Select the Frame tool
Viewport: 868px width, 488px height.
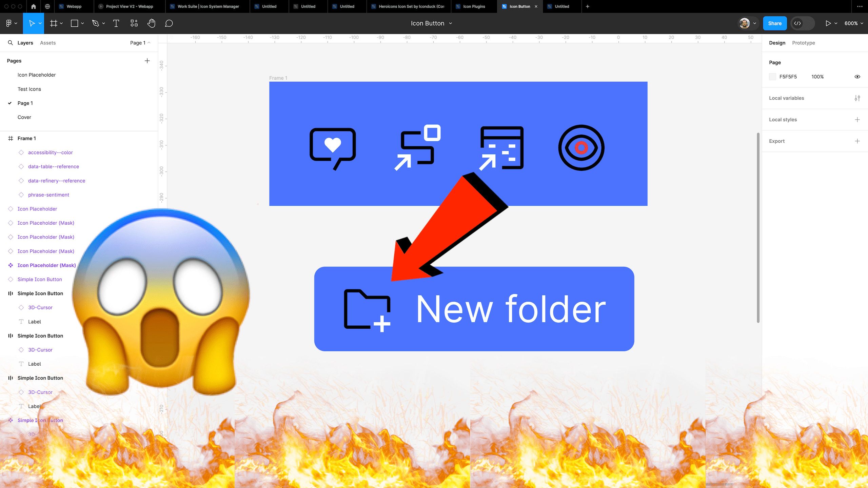pos(54,23)
